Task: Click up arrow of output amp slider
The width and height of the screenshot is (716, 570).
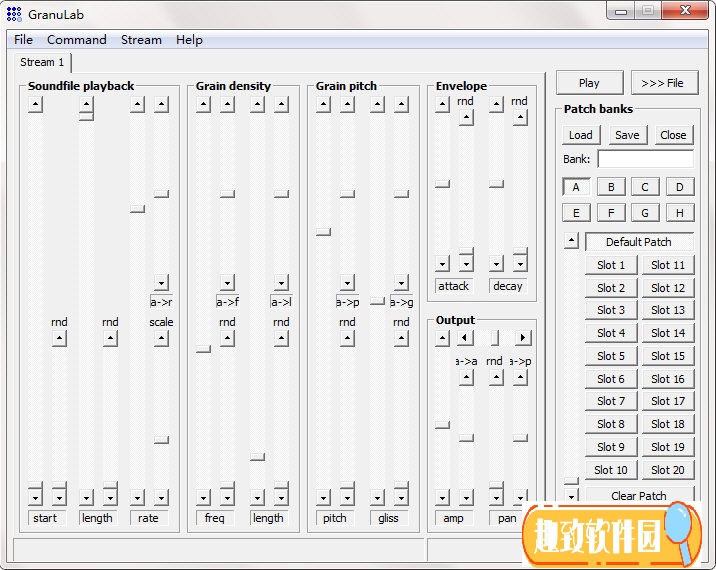Action: tap(442, 338)
